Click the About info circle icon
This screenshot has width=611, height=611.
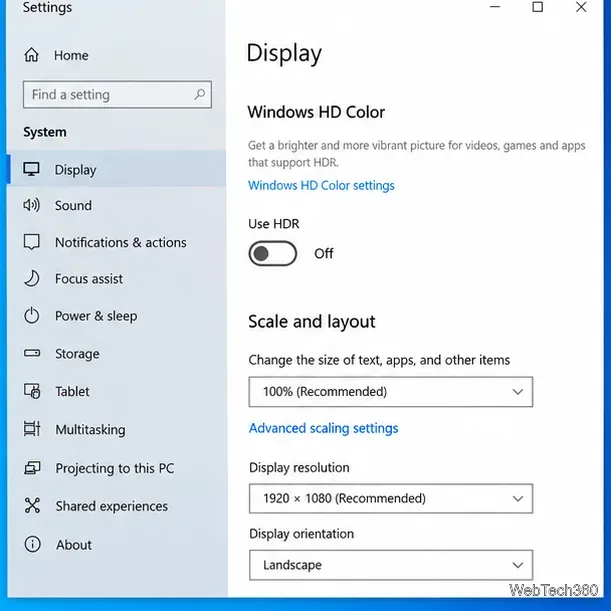32,544
